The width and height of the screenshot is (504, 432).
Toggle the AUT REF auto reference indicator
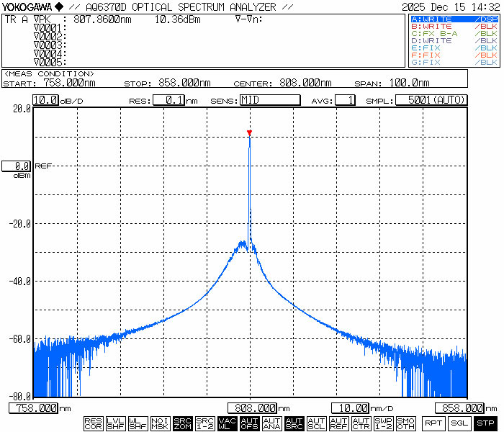pyautogui.click(x=338, y=423)
